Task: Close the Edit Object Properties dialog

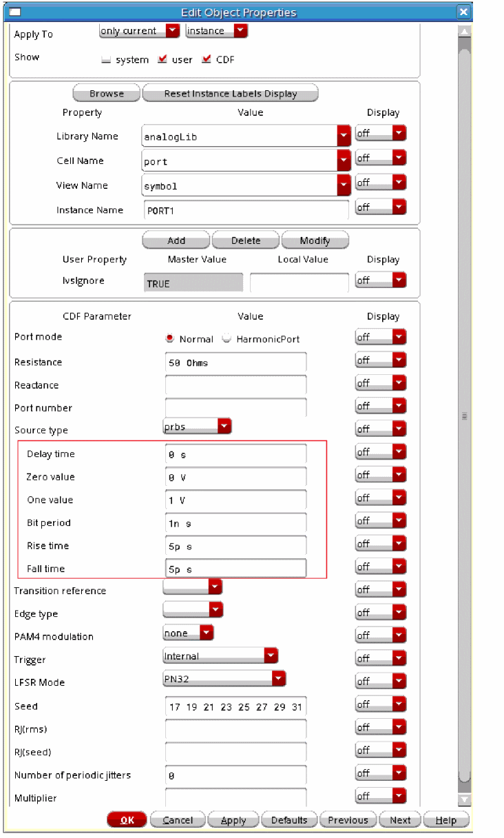Action: pyautogui.click(x=464, y=12)
